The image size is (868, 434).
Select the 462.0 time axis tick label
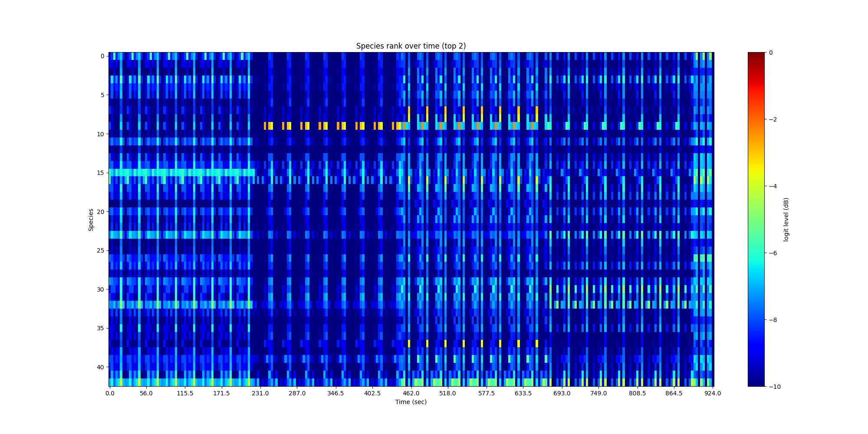point(411,393)
